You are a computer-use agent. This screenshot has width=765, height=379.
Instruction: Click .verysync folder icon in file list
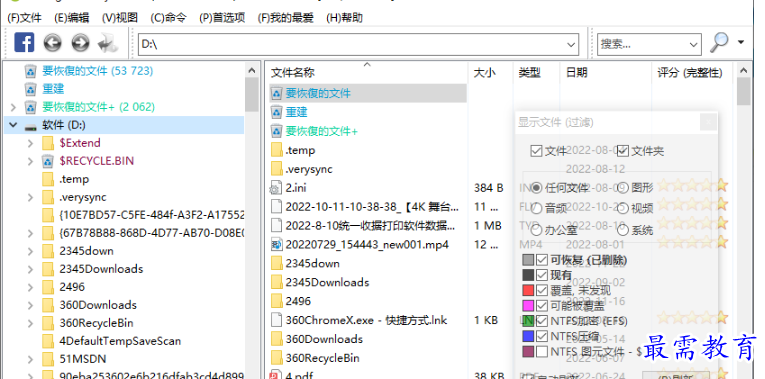277,169
